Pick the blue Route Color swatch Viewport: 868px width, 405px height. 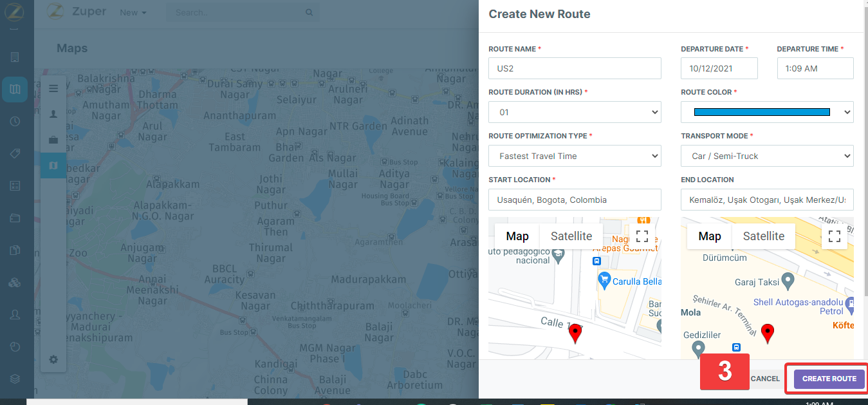762,112
